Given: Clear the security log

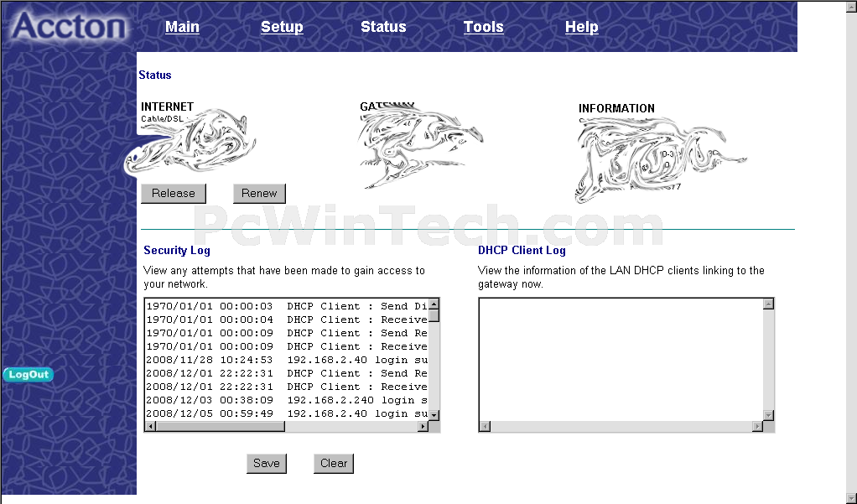Looking at the screenshot, I should (x=334, y=464).
